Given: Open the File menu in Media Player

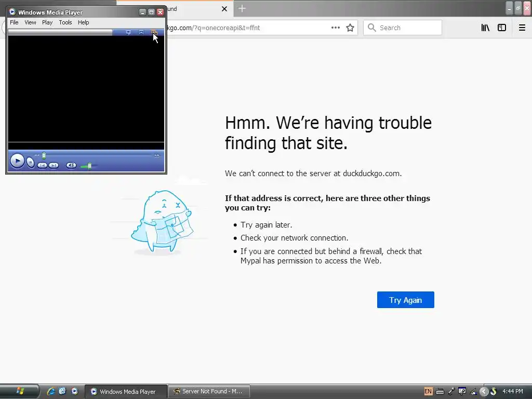Looking at the screenshot, I should [14, 22].
